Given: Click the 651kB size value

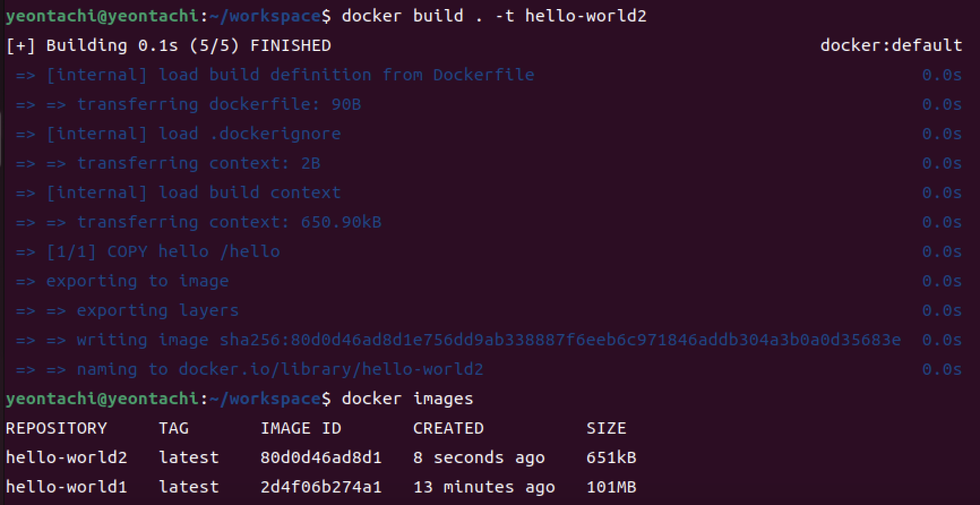Looking at the screenshot, I should pos(611,457).
